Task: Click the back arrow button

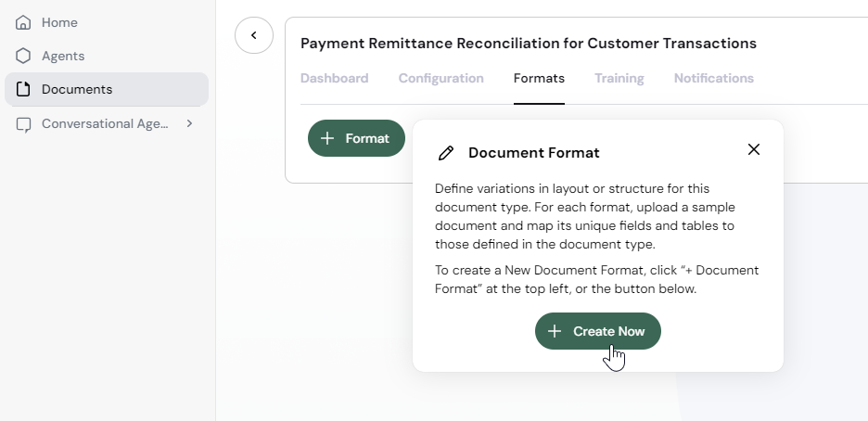Action: point(254,35)
